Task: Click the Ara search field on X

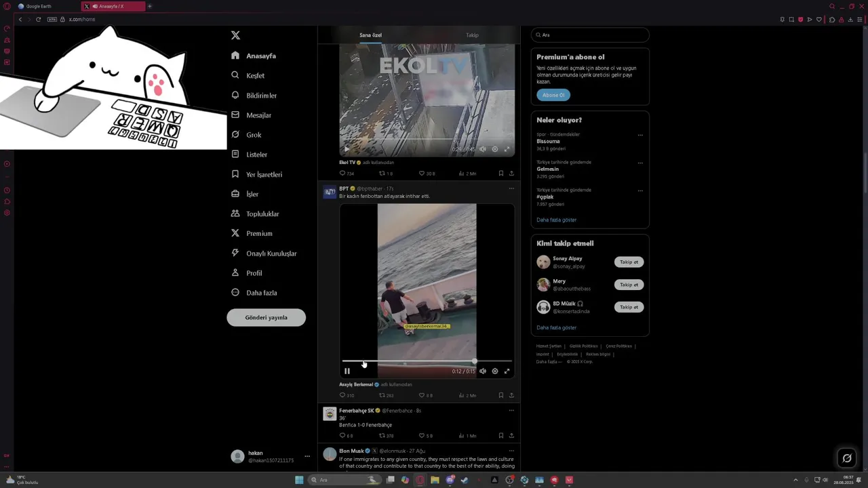Action: (590, 35)
